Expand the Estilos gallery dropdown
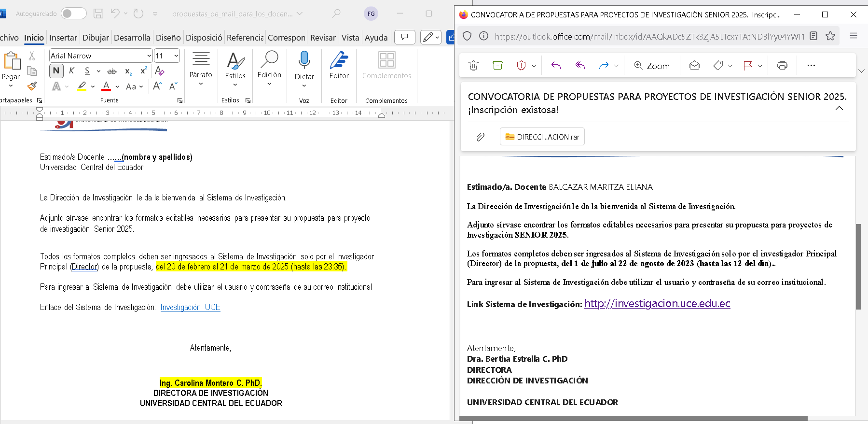The image size is (868, 424). [x=235, y=85]
